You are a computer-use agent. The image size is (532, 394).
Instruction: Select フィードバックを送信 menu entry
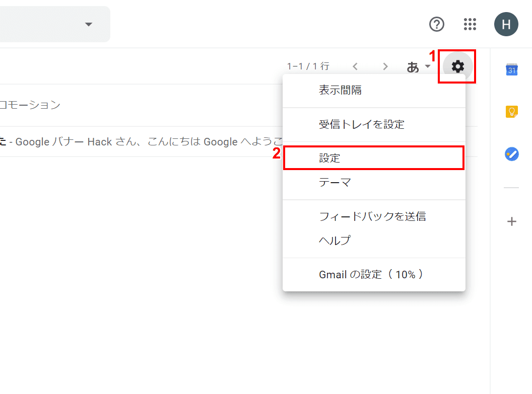[x=374, y=216]
